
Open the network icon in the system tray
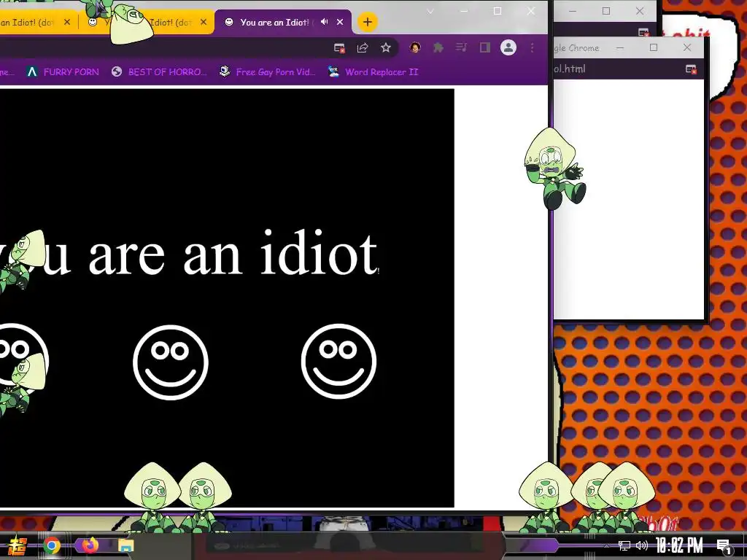(x=624, y=545)
